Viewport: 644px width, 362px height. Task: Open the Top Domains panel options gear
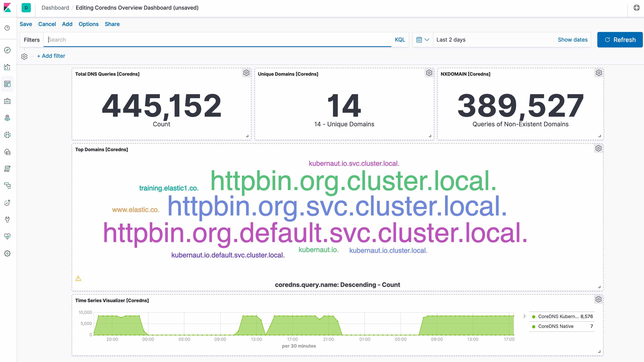click(x=598, y=148)
